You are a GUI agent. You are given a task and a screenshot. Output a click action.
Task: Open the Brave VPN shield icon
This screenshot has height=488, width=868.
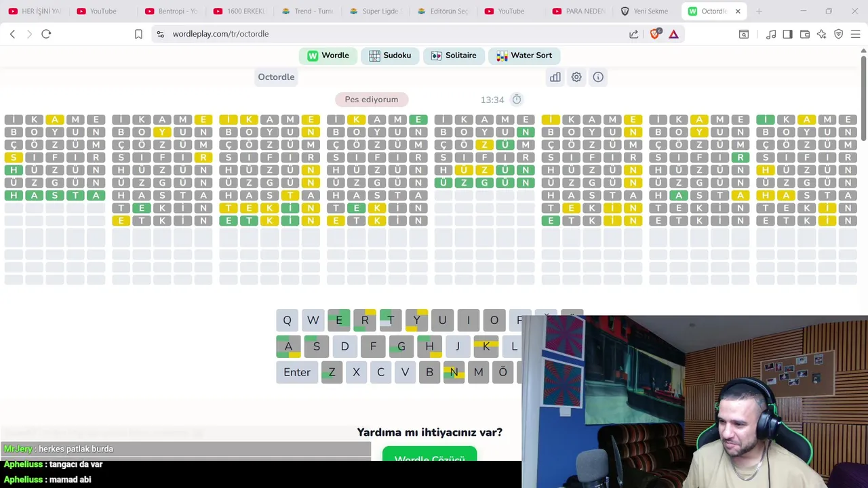[x=839, y=34]
